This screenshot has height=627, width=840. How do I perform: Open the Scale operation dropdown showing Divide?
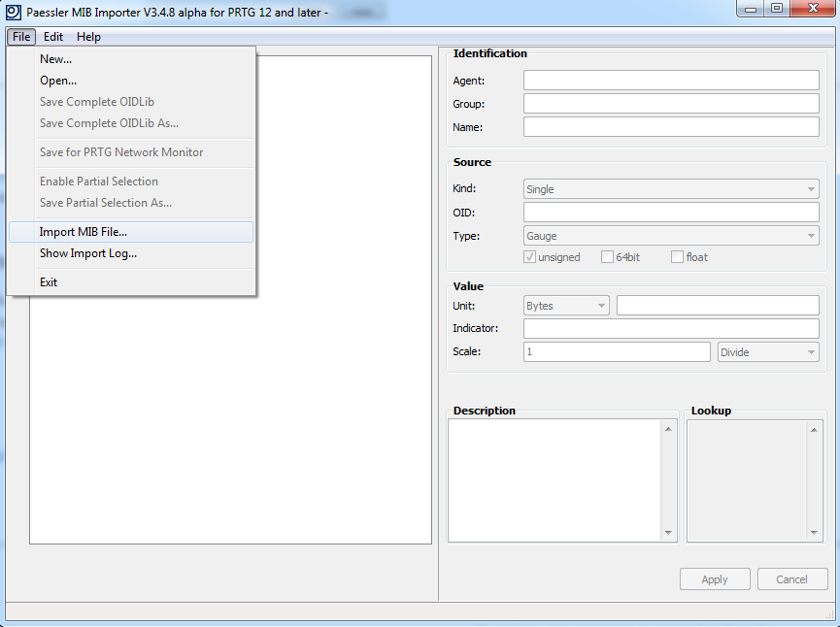(768, 351)
